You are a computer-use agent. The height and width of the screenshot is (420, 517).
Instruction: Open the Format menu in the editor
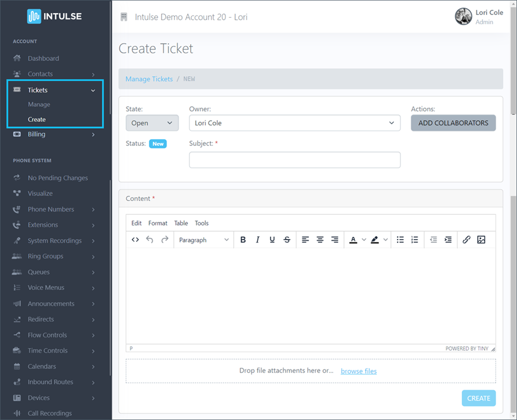click(x=157, y=223)
